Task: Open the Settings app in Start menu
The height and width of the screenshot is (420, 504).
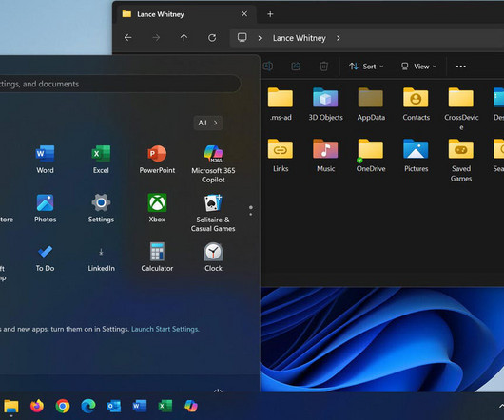Action: (101, 208)
